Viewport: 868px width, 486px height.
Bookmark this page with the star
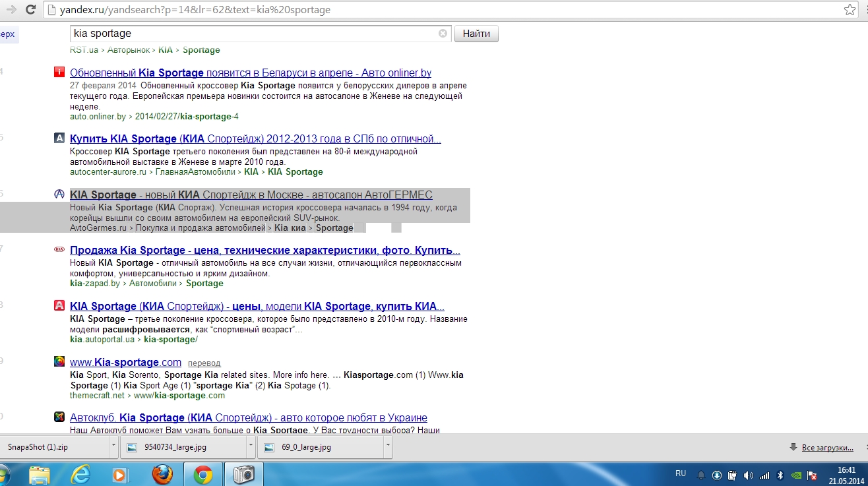(x=850, y=10)
